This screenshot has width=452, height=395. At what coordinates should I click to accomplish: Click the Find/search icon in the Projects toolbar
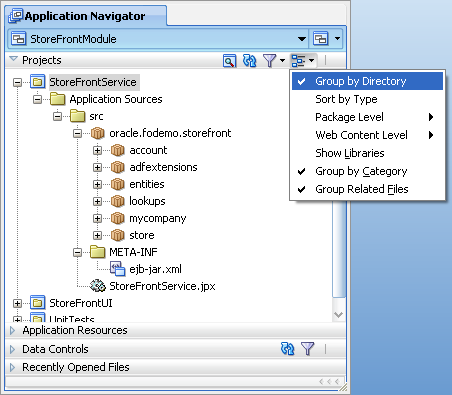point(229,61)
